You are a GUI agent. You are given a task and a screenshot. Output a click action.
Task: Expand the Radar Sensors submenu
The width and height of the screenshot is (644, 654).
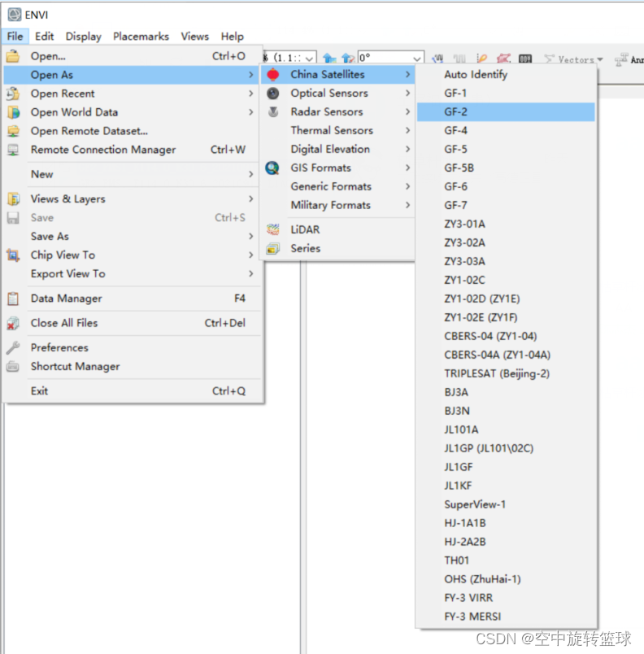tap(338, 111)
